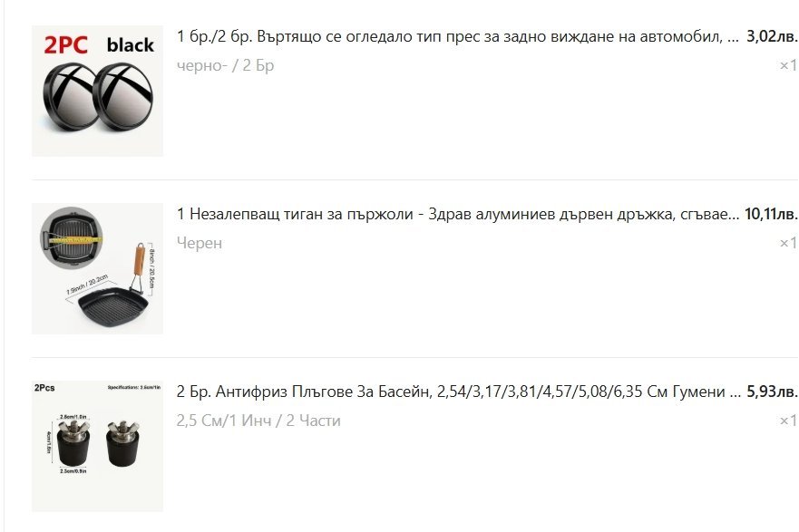Click the ×1 quantity for the grill pan
The height and width of the screenshot is (532, 799).
[x=788, y=244]
